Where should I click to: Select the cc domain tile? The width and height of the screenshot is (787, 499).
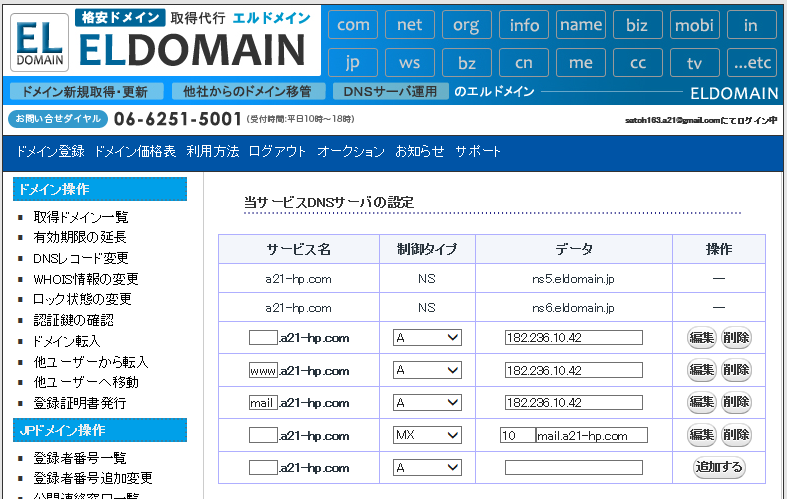pyautogui.click(x=637, y=63)
